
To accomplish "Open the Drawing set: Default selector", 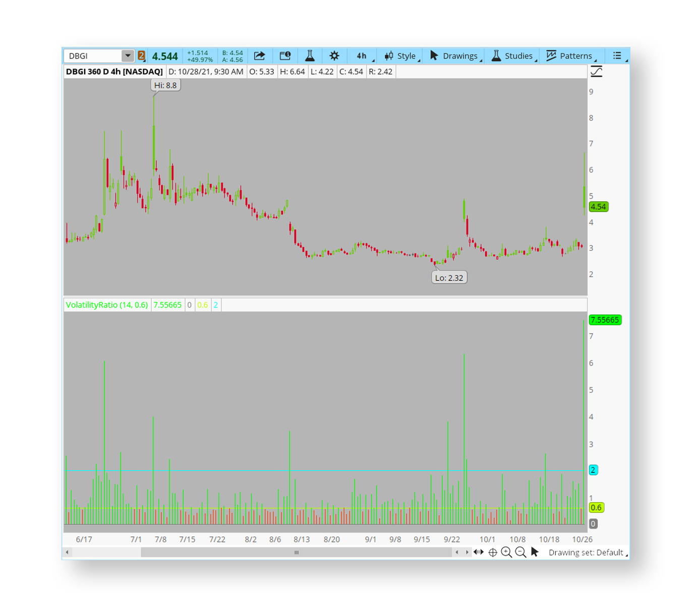I will [x=588, y=553].
